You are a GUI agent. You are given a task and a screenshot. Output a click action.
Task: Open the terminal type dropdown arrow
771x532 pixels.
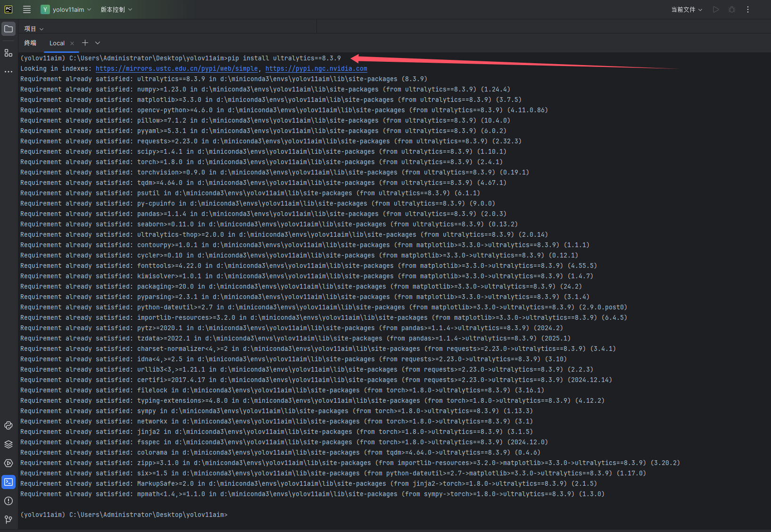pyautogui.click(x=97, y=43)
